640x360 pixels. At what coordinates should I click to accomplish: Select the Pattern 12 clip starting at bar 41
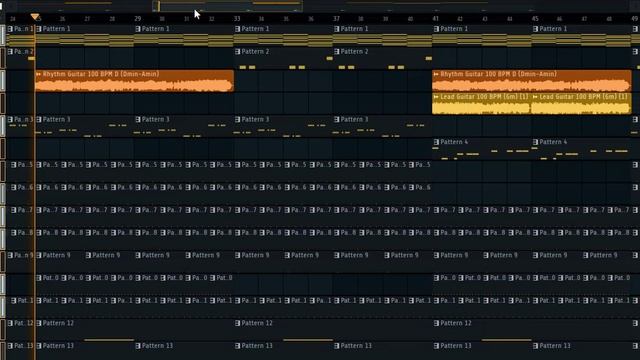(x=532, y=330)
